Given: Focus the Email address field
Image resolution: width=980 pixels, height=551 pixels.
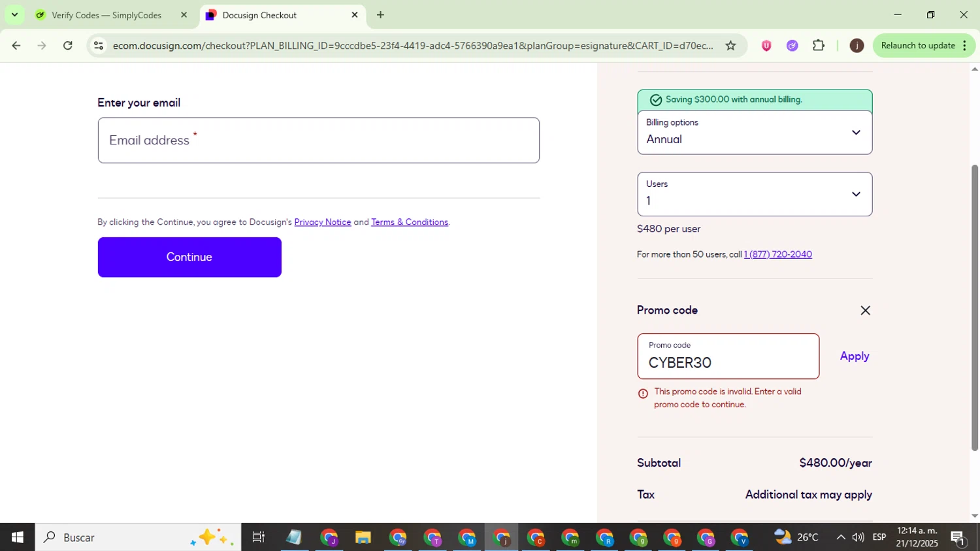Looking at the screenshot, I should pos(319,141).
